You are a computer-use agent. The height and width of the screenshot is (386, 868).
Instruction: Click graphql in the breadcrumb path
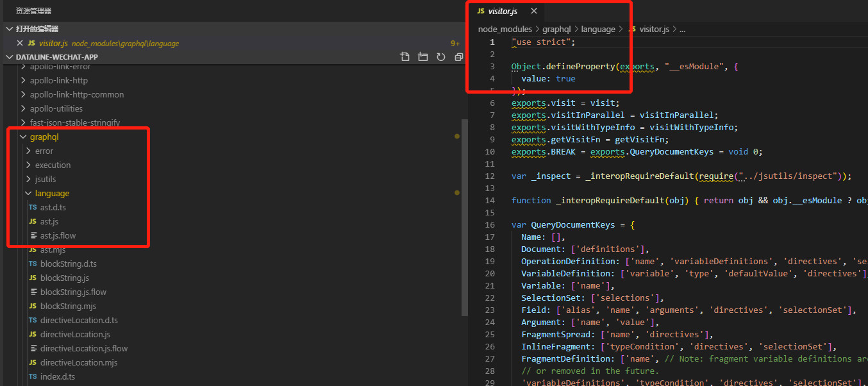[556, 29]
